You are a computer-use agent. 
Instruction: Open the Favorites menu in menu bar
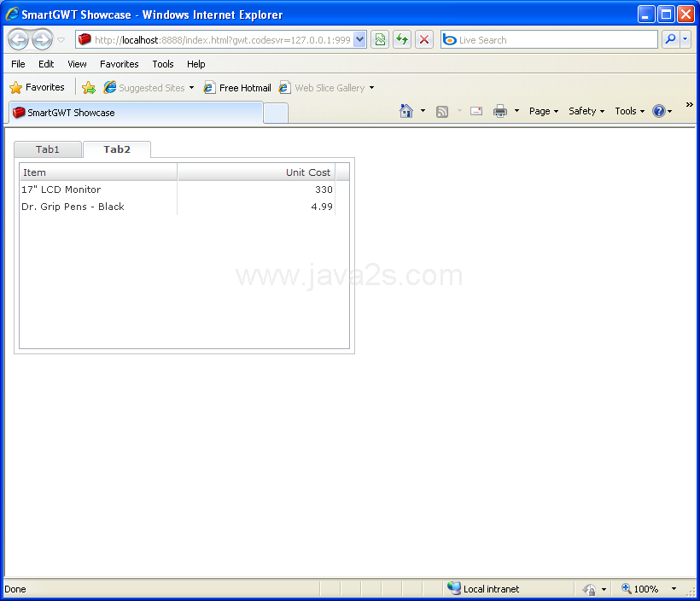pyautogui.click(x=120, y=64)
